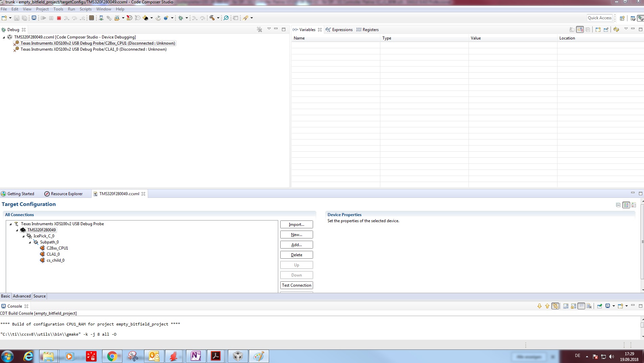The width and height of the screenshot is (644, 363).
Task: Click the Open Perspective icon
Action: pos(622,18)
